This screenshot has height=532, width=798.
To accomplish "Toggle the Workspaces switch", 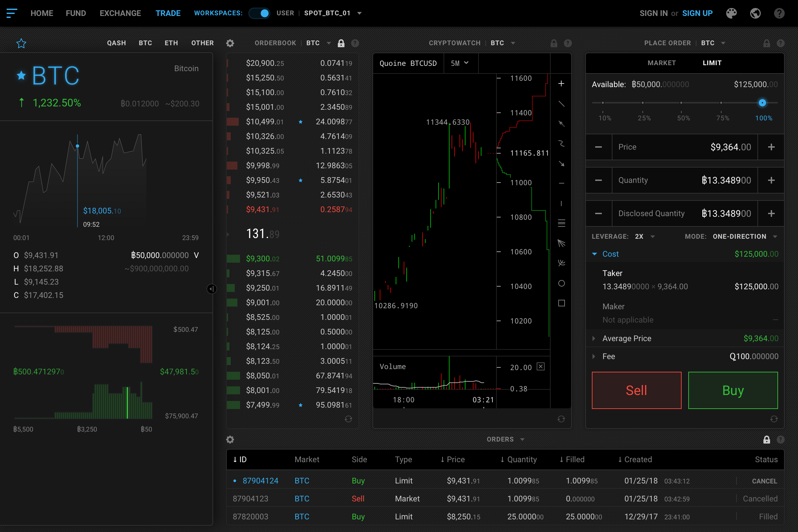I will coord(260,13).
